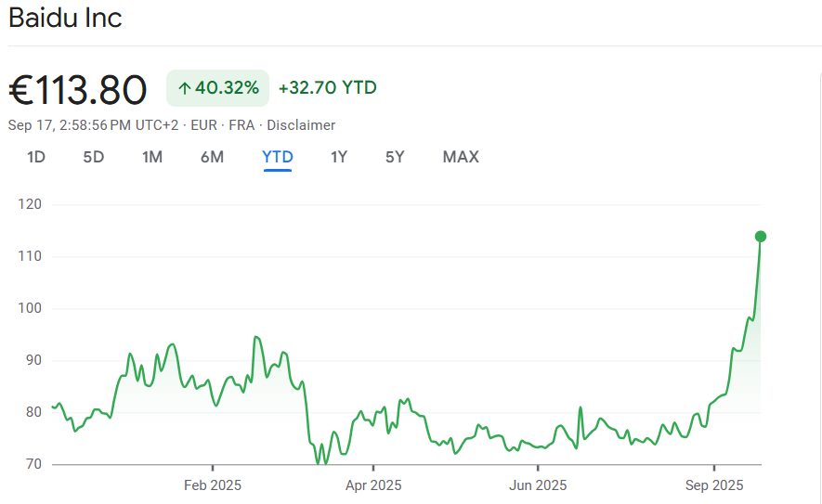This screenshot has height=504, width=822.
Task: Click the +32.70 YTD change text
Action: [x=328, y=88]
